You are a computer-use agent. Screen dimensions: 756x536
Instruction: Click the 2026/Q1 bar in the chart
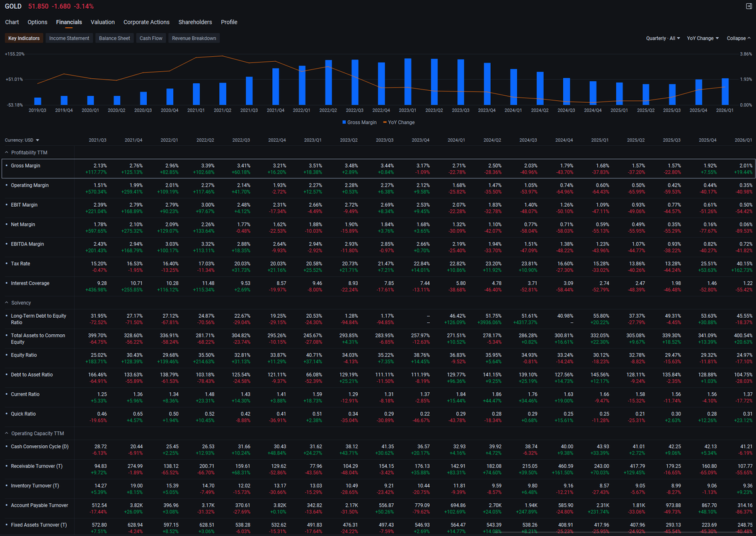[x=725, y=91]
